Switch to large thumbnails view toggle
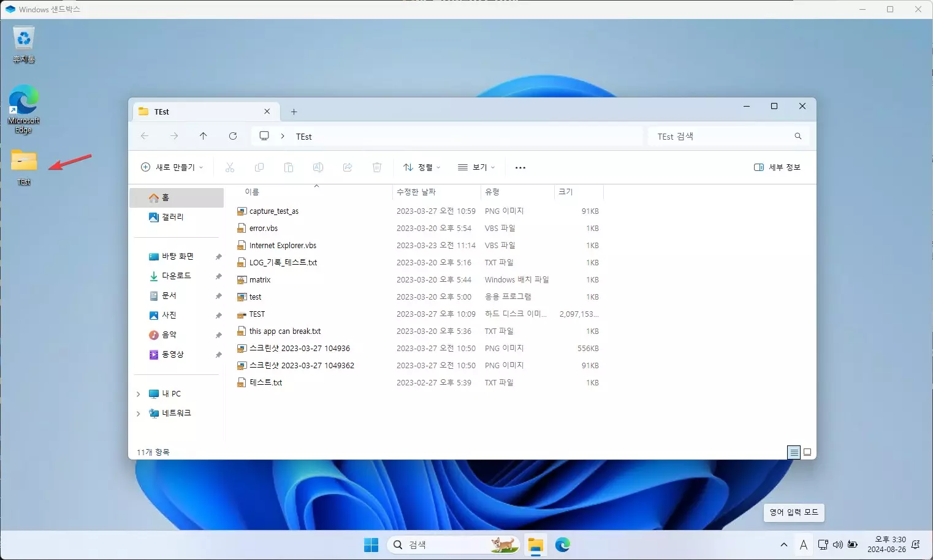 [807, 452]
